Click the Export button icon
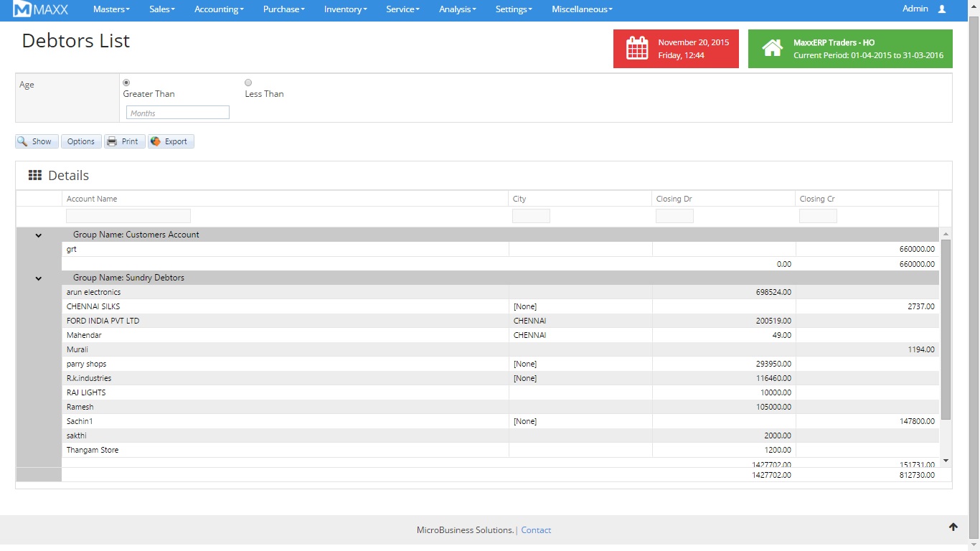Screen dimensions: 980x551 click(156, 141)
